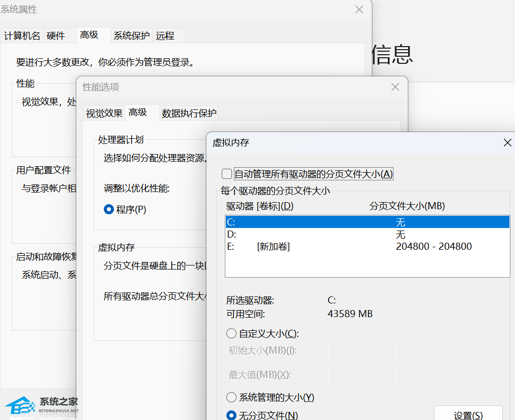This screenshot has height=420, width=515.
Task: Select drive D: row
Action: [367, 235]
